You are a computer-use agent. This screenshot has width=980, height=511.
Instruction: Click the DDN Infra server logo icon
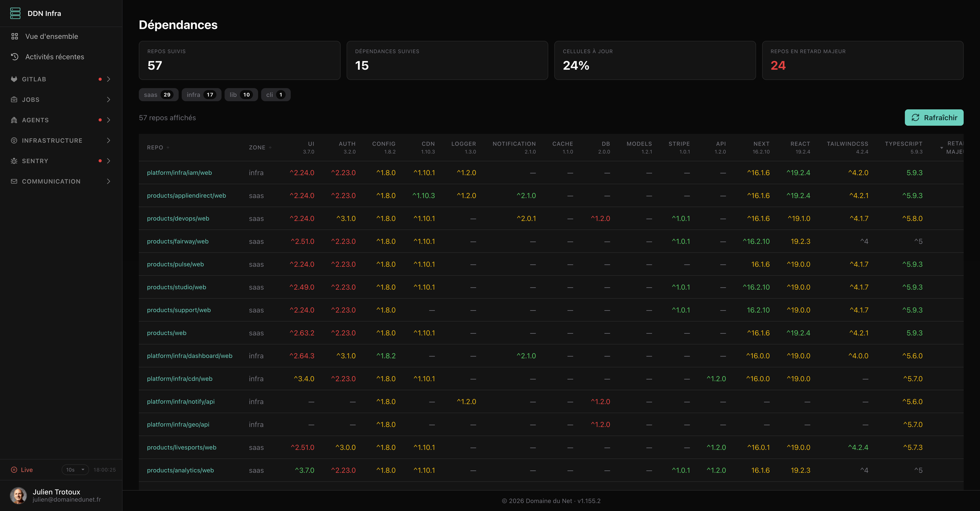(15, 13)
